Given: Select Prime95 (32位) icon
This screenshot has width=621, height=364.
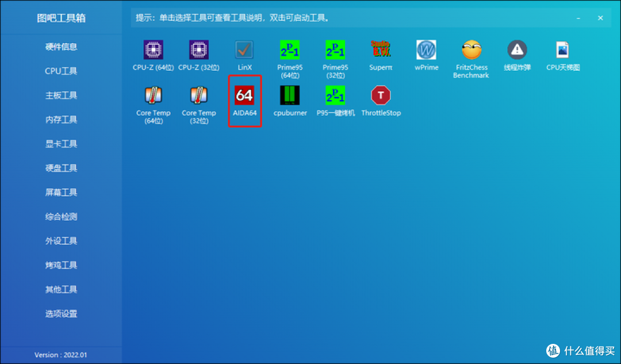Looking at the screenshot, I should (335, 50).
